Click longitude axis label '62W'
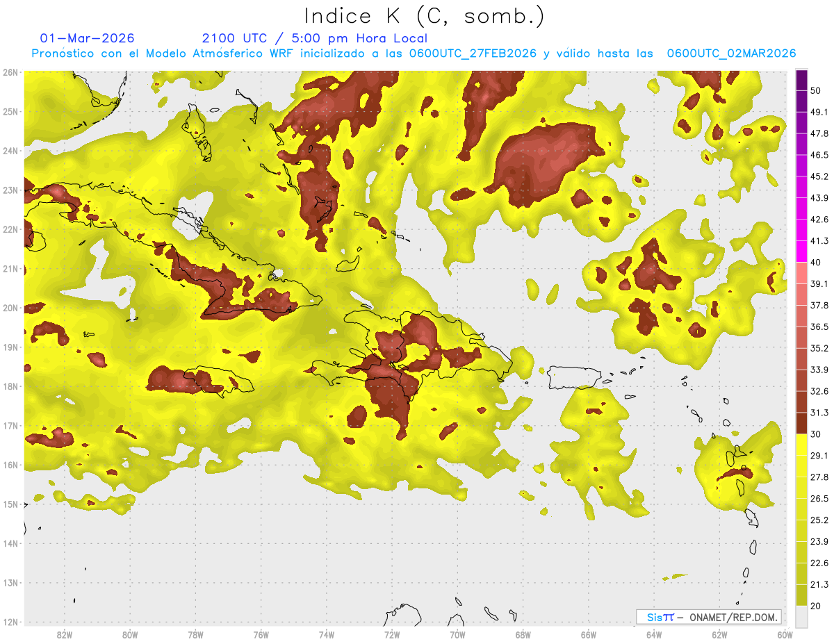The height and width of the screenshot is (644, 834). [719, 635]
